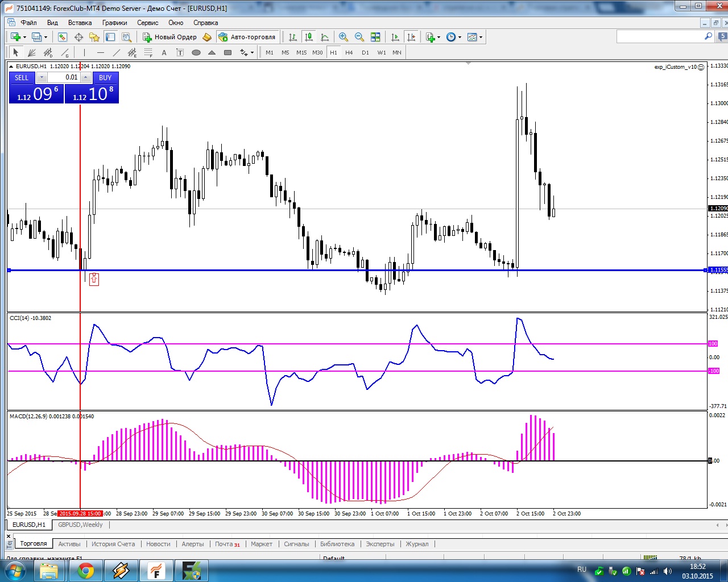Toggle chart auto scroll

(x=395, y=37)
